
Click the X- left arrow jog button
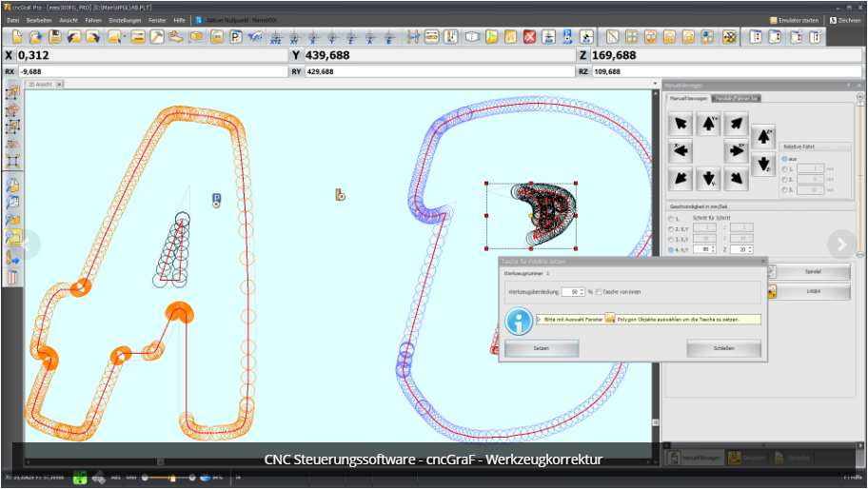(x=681, y=150)
